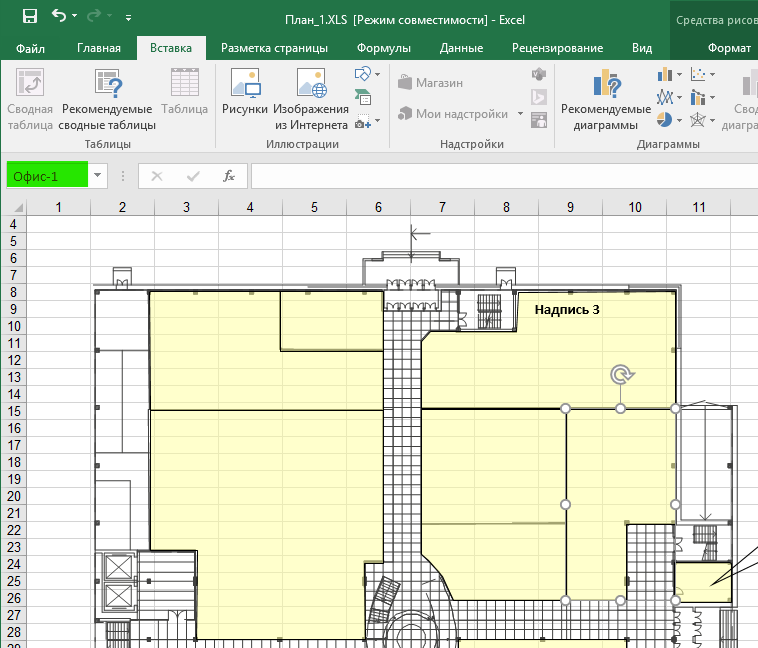758x648 pixels.
Task: Switch to the Главная tab
Action: 98,48
